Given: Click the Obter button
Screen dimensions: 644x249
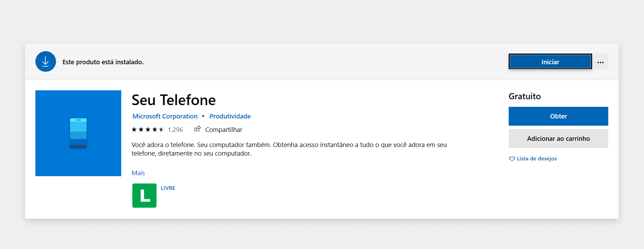Looking at the screenshot, I should (558, 116).
